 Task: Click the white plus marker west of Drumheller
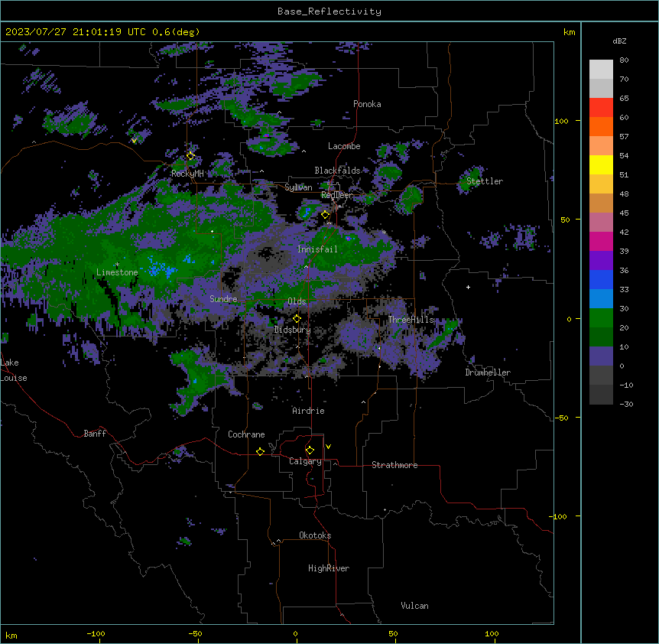468,287
